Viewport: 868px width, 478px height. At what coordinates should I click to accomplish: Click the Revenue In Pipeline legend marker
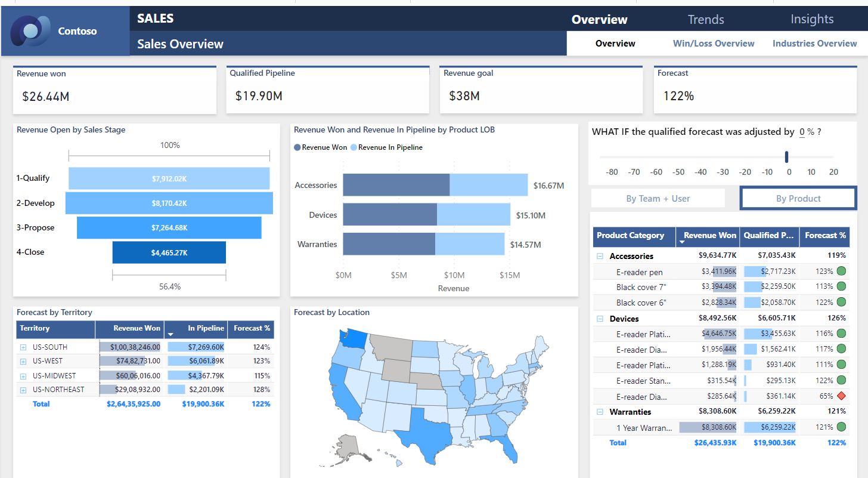click(x=354, y=147)
